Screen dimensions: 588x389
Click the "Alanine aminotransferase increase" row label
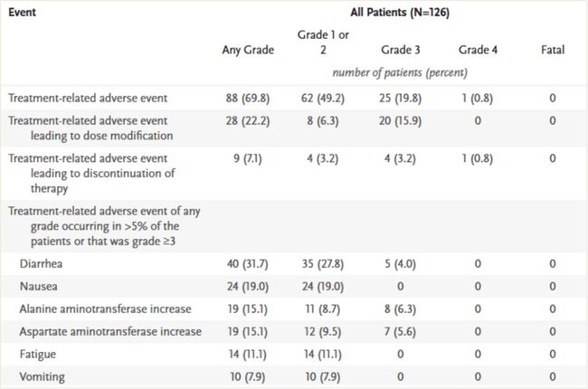pos(107,308)
